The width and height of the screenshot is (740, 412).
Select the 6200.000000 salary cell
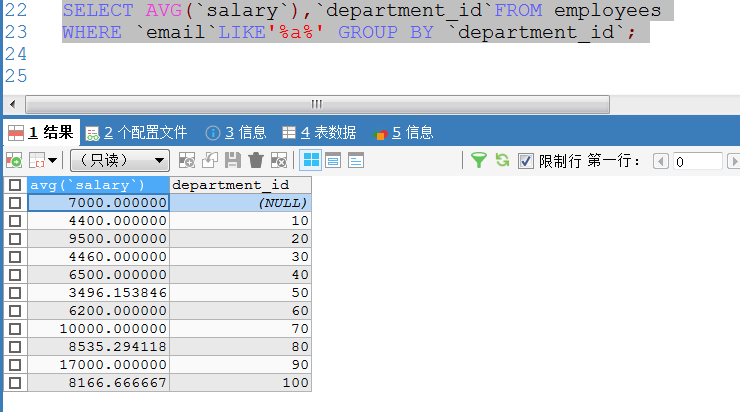[98, 311]
